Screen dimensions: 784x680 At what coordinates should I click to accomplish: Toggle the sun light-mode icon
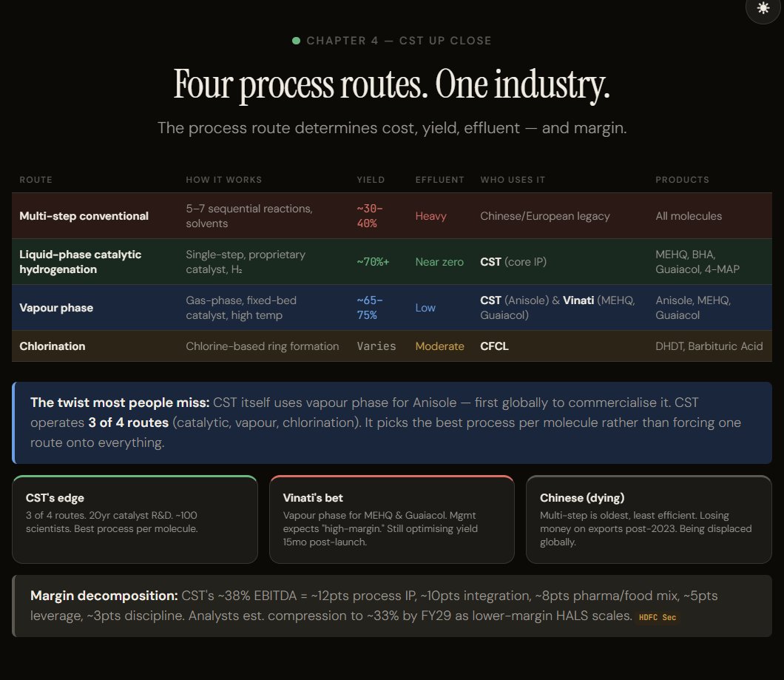[763, 10]
